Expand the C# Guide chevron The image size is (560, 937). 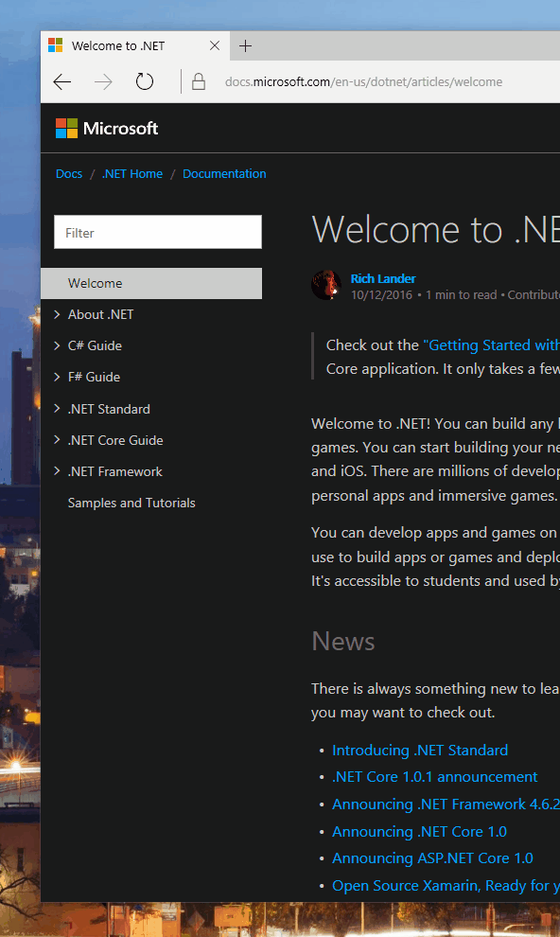pos(58,345)
